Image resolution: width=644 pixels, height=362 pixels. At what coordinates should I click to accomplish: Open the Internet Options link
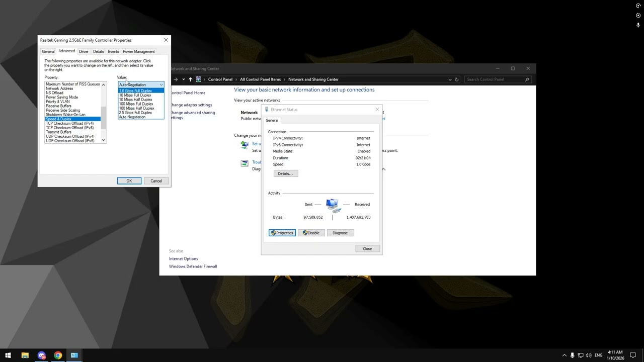click(184, 259)
